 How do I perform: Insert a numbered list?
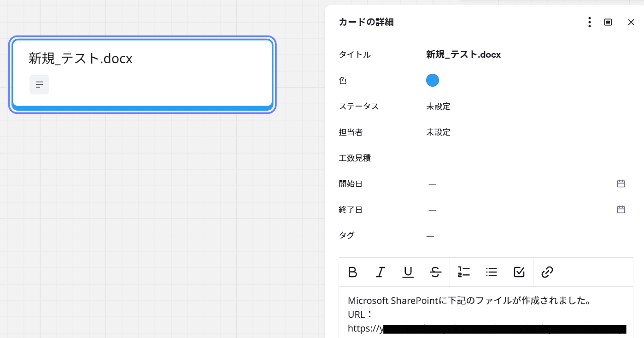[464, 272]
